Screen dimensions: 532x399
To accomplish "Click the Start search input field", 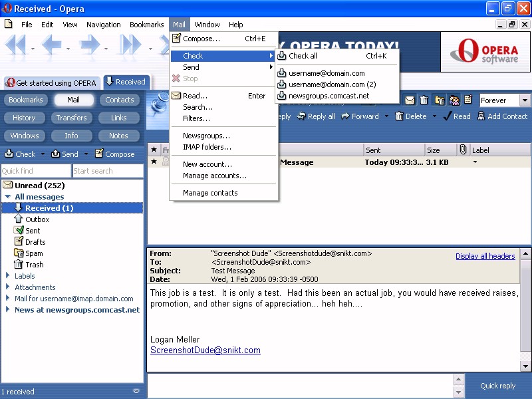I will click(108, 171).
